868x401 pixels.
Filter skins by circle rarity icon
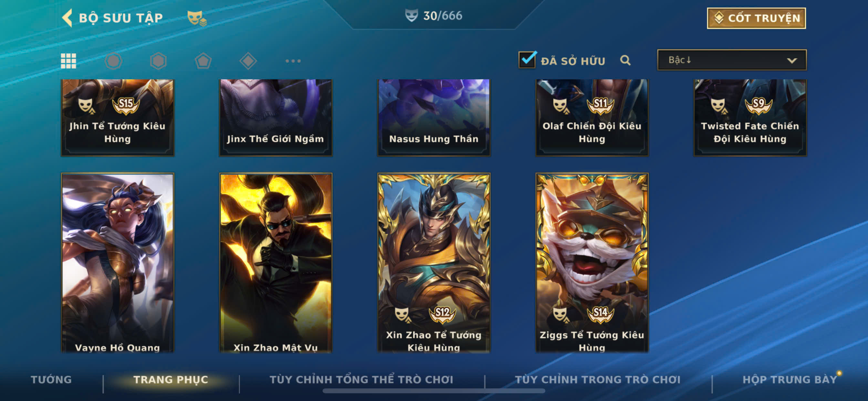coord(113,61)
